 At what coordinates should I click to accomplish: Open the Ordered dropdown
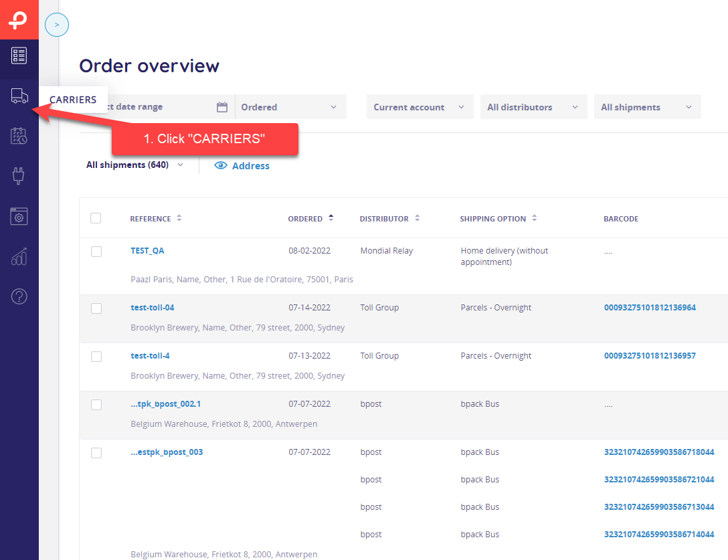click(x=290, y=107)
